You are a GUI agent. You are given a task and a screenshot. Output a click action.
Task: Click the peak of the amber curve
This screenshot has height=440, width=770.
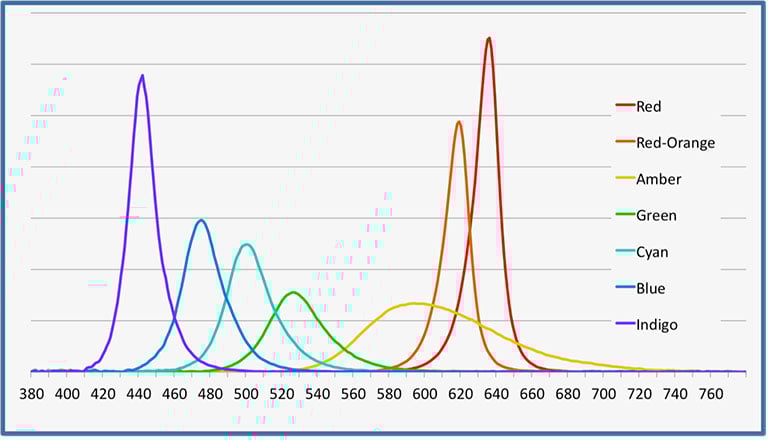coord(415,303)
